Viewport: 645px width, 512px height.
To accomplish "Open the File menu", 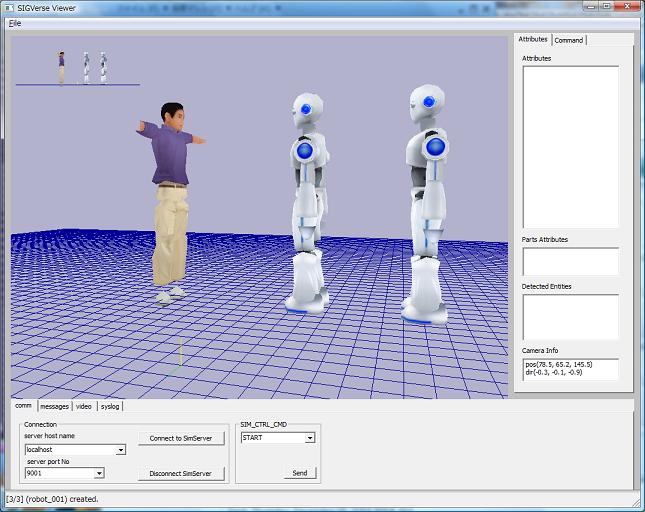I will (15, 22).
